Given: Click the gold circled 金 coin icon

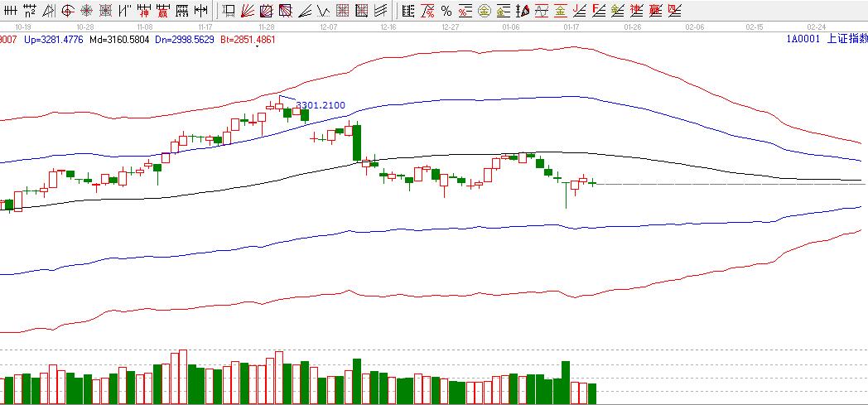Looking at the screenshot, I should click(484, 11).
